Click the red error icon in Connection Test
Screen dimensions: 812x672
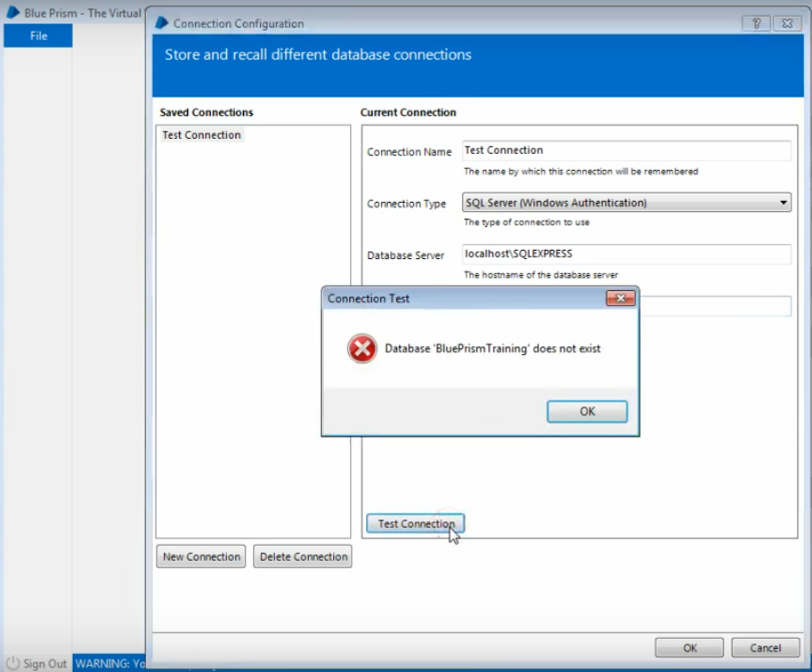[362, 348]
